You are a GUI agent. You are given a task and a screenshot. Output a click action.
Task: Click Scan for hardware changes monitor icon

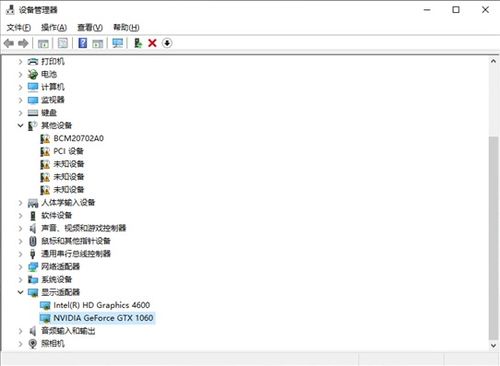click(117, 43)
